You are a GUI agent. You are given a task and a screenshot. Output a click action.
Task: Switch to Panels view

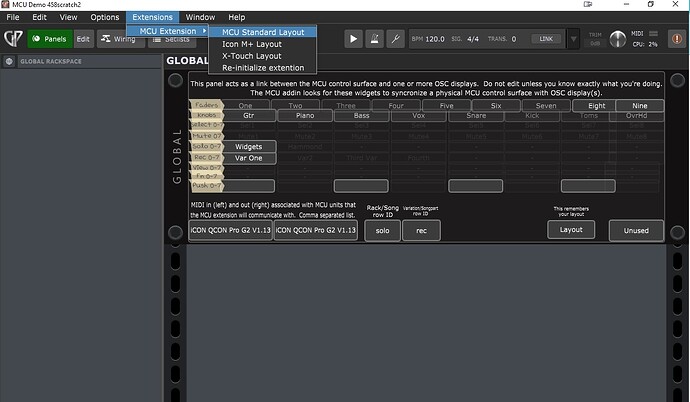[49, 39]
